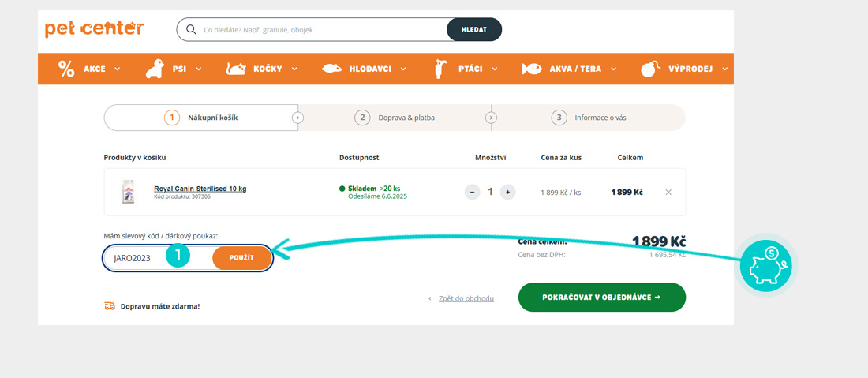The image size is (868, 378).
Task: Click the percent sign Akce icon
Action: pyautogui.click(x=66, y=69)
